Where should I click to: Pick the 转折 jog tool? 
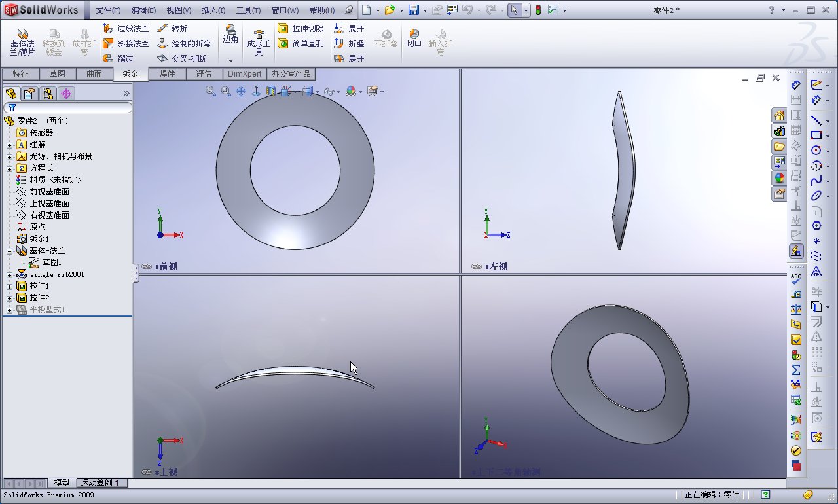click(172, 29)
